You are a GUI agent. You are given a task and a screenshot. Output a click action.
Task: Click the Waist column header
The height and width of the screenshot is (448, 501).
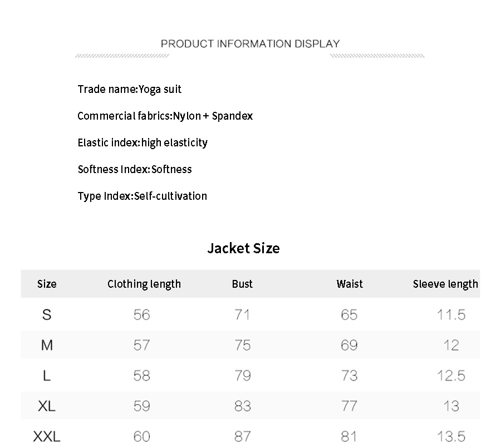coord(350,284)
